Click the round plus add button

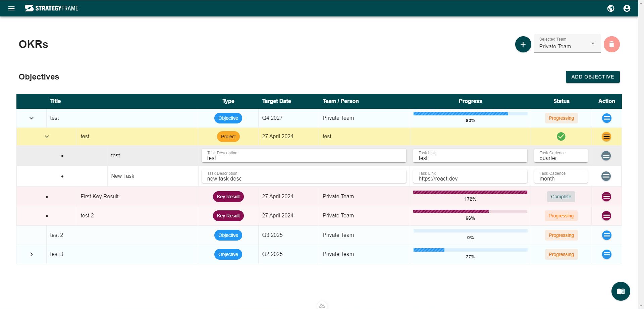523,44
